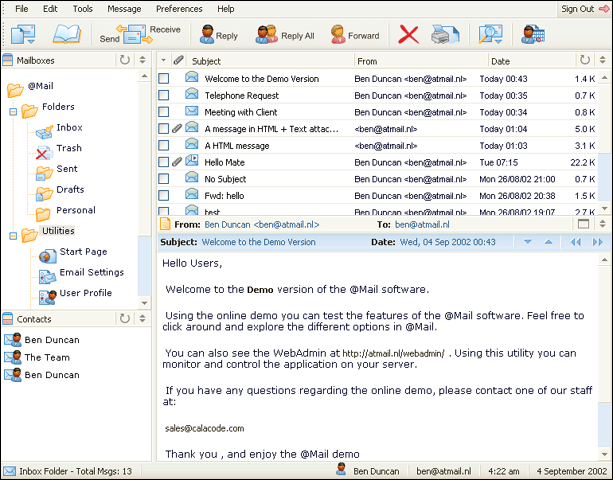Toggle the Mailboxes panel size arrows
Screen dimensions: 613x480
tap(142, 60)
